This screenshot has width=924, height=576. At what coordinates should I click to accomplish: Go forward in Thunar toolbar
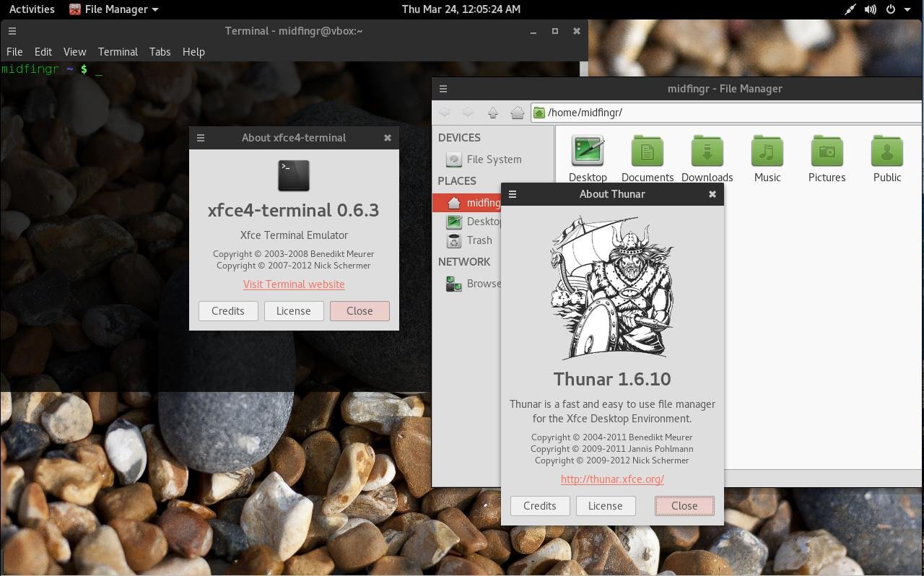pos(468,113)
